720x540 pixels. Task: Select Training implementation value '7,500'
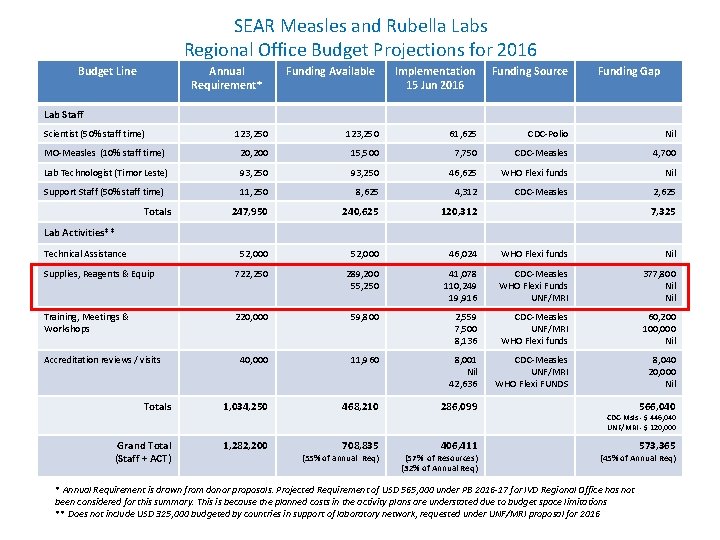click(x=466, y=329)
